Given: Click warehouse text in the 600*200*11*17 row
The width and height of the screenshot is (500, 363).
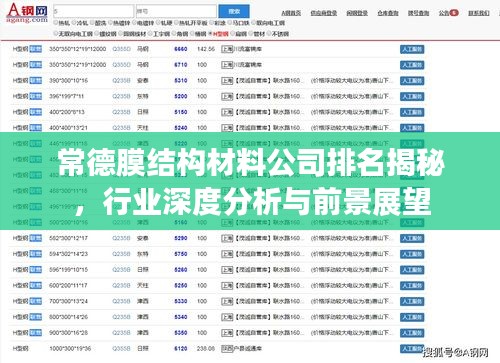Looking at the screenshot, I should (269, 286).
